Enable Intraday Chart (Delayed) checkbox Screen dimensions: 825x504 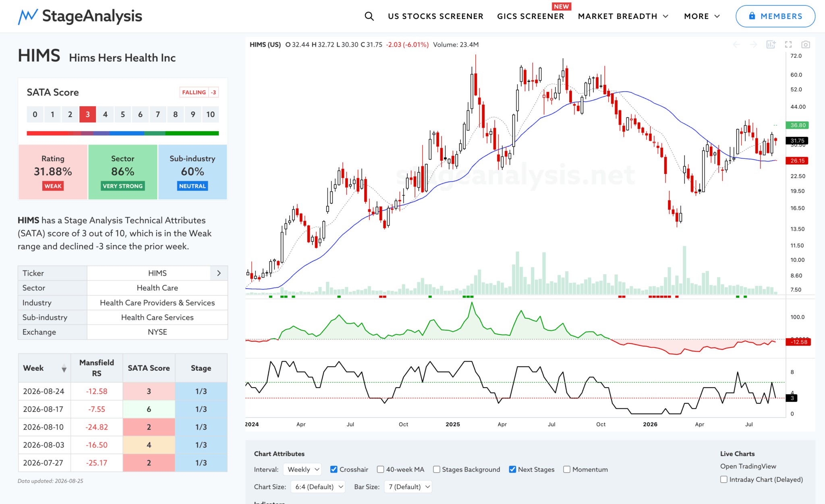pos(724,479)
